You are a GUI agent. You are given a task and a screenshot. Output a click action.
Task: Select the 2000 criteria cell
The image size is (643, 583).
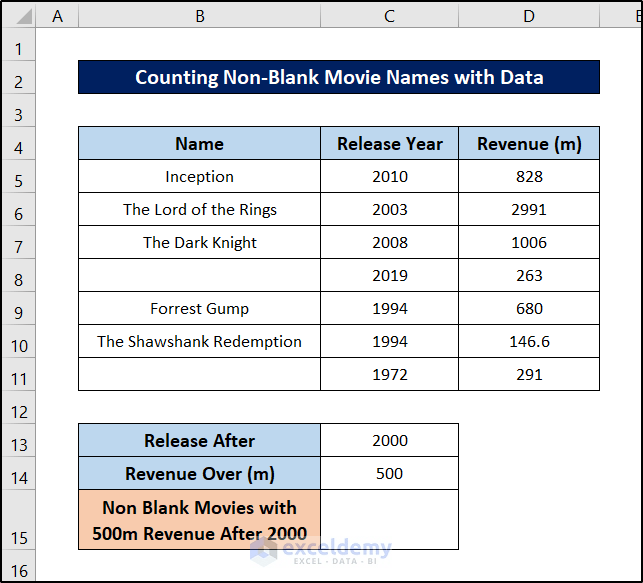click(x=389, y=440)
